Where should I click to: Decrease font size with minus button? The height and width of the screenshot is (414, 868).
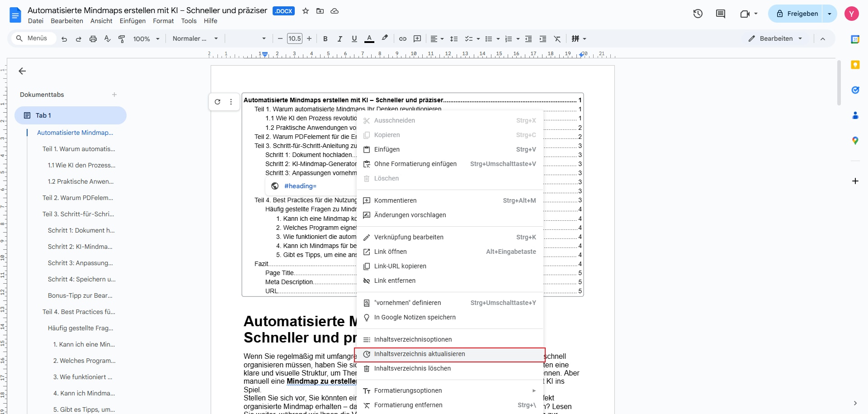(280, 39)
